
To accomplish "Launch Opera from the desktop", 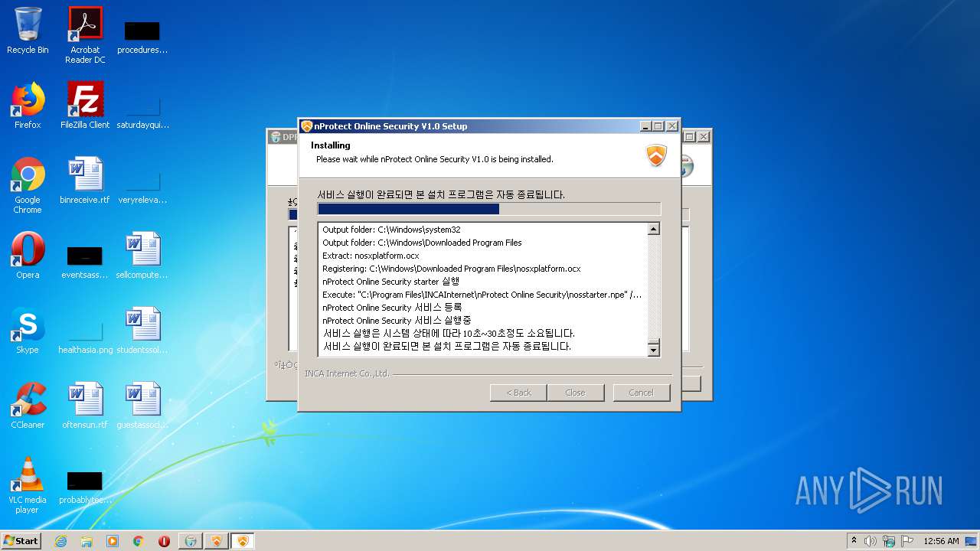I will pyautogui.click(x=28, y=256).
